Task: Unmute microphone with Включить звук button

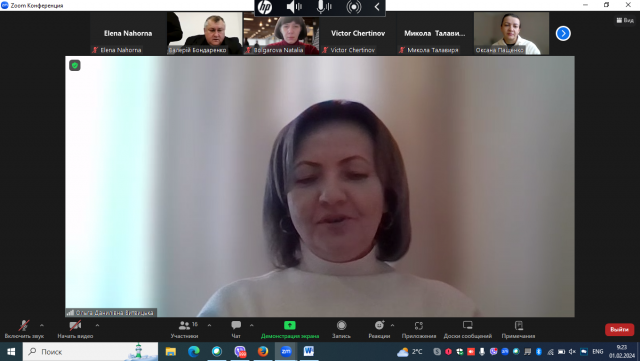Action: point(24,329)
